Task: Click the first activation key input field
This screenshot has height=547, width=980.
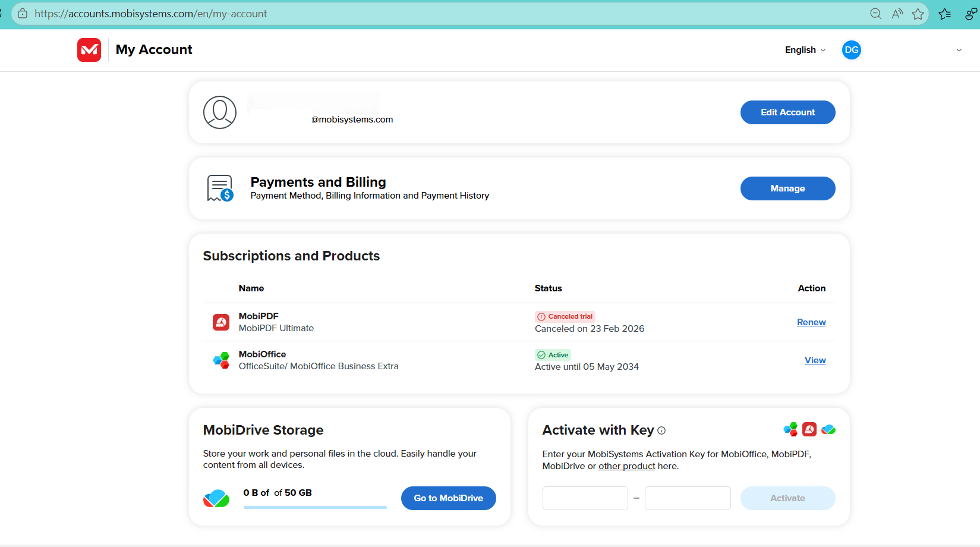Action: [x=585, y=498]
